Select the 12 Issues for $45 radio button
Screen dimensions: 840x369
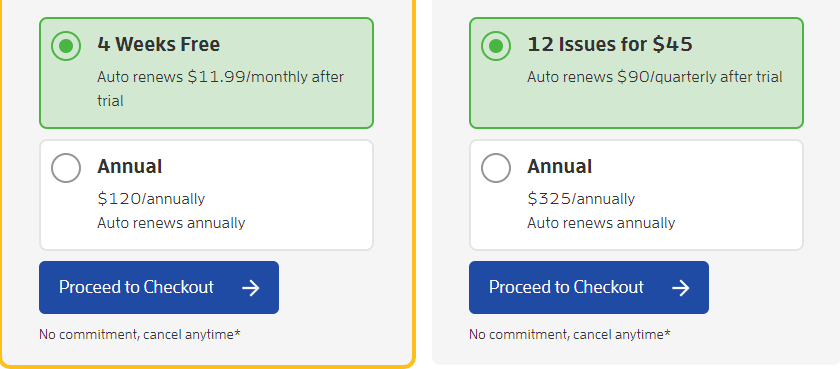click(496, 46)
